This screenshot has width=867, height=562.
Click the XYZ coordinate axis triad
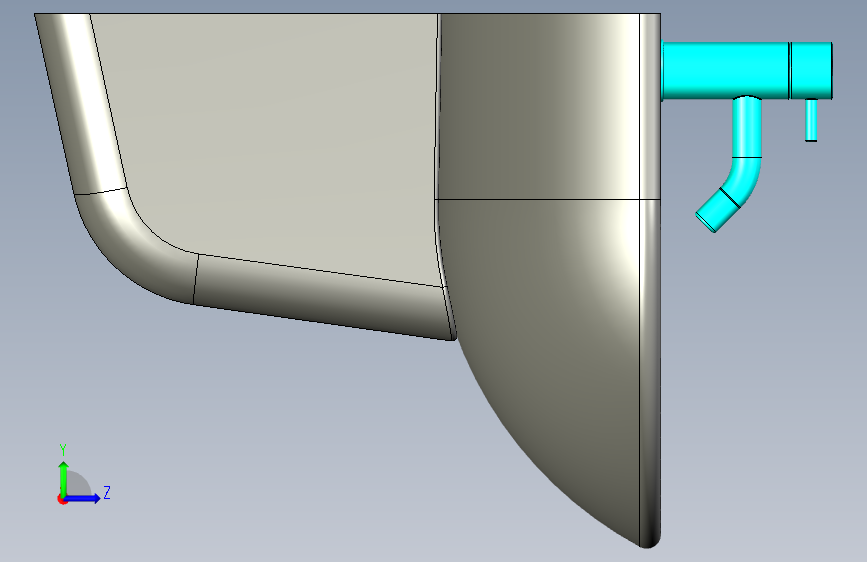pyautogui.click(x=83, y=476)
